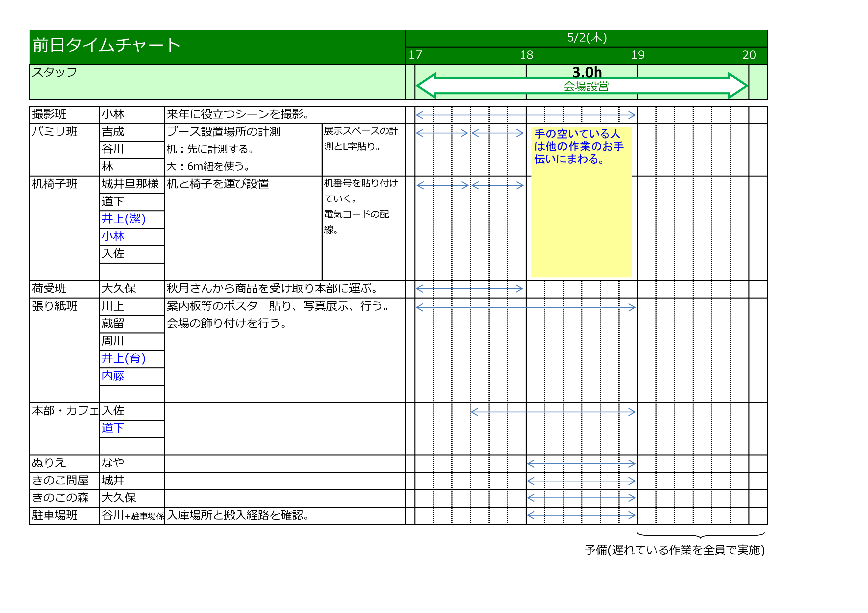Click 入庫場所と搬入経路を確認。 description
The height and width of the screenshot is (613, 868).
click(x=238, y=515)
